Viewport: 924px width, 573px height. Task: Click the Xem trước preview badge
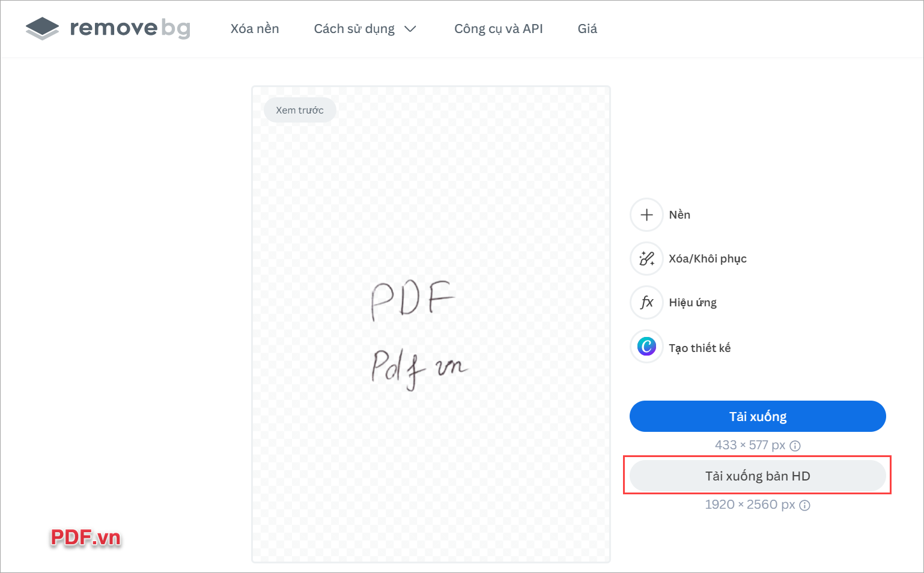pyautogui.click(x=300, y=110)
